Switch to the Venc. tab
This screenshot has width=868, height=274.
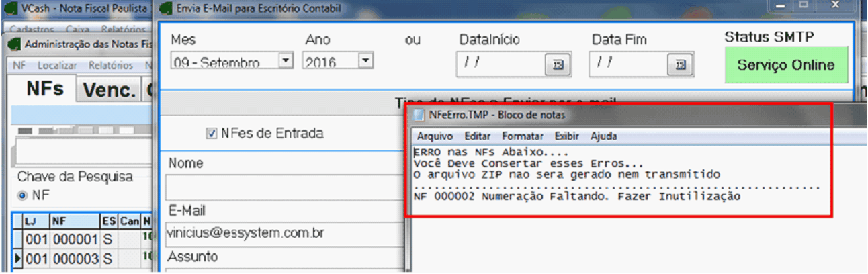click(109, 91)
